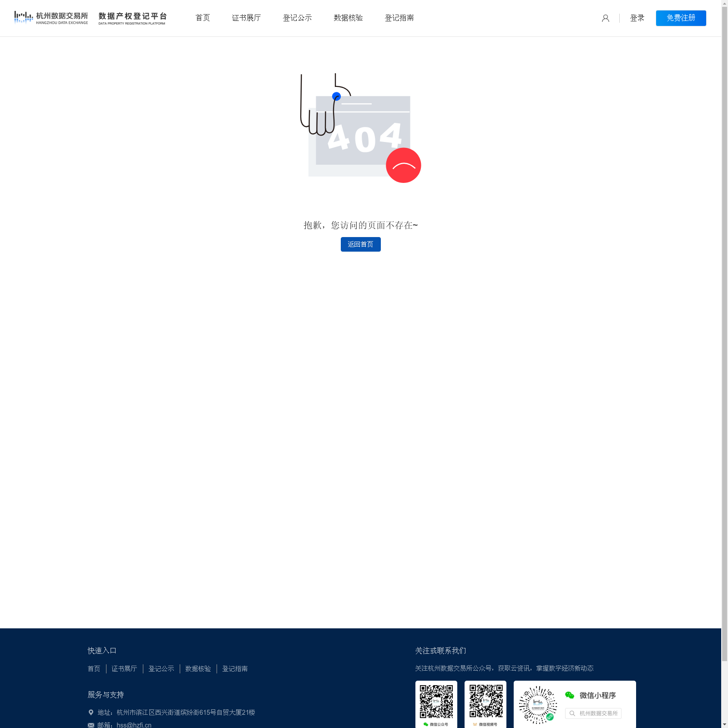
Task: Select 数据核验 in top navigation
Action: tap(348, 18)
